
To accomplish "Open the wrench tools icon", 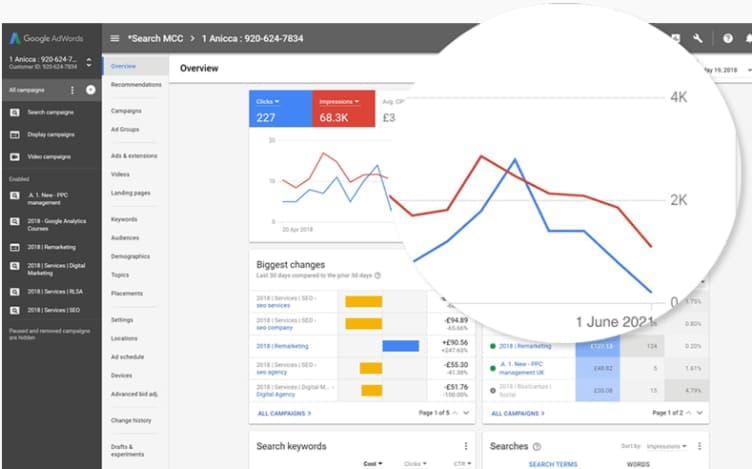I will pos(698,38).
